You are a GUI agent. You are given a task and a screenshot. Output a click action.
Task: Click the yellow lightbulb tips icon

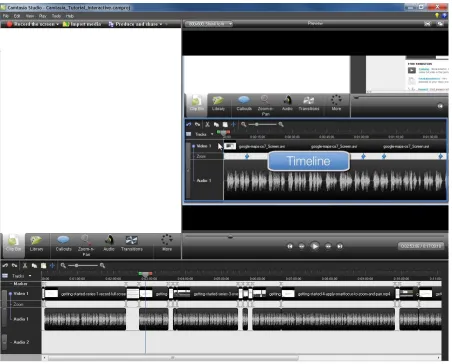click(x=437, y=15)
